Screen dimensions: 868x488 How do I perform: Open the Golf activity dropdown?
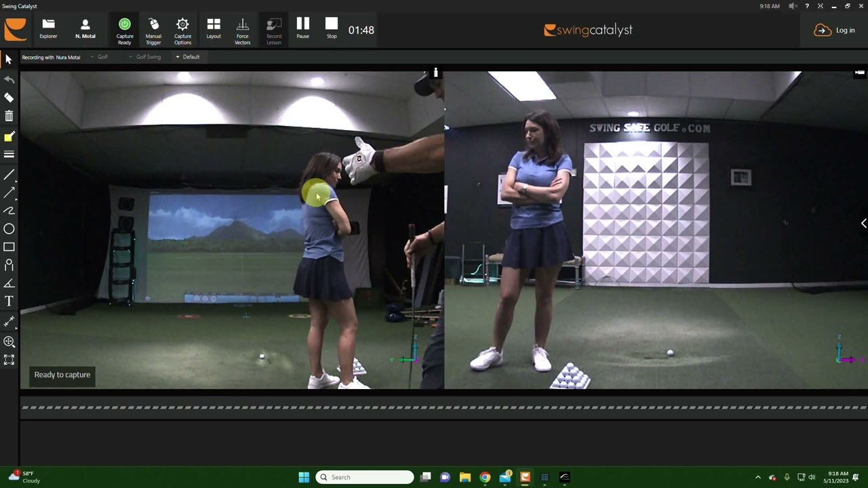[x=99, y=57]
